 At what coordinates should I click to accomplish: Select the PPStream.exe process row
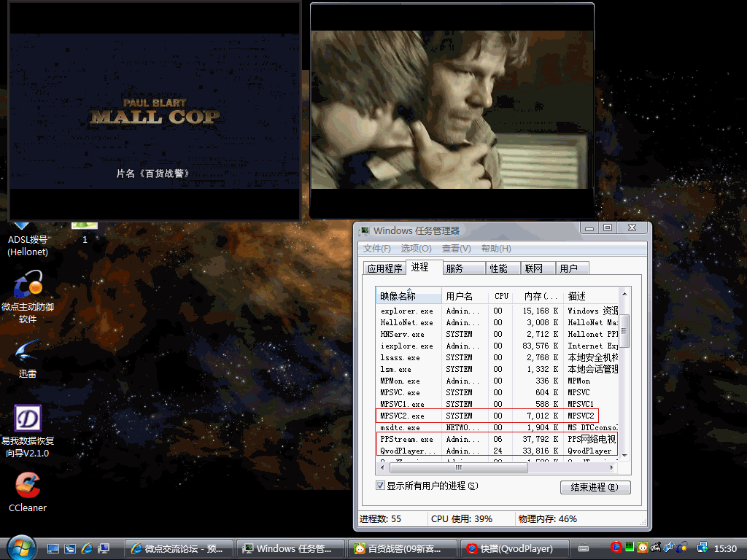(497, 439)
